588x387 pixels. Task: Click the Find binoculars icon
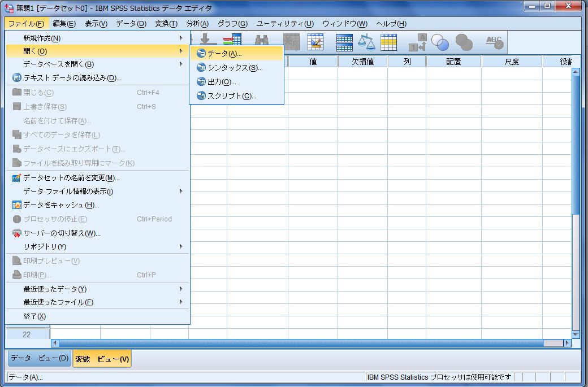tap(261, 42)
